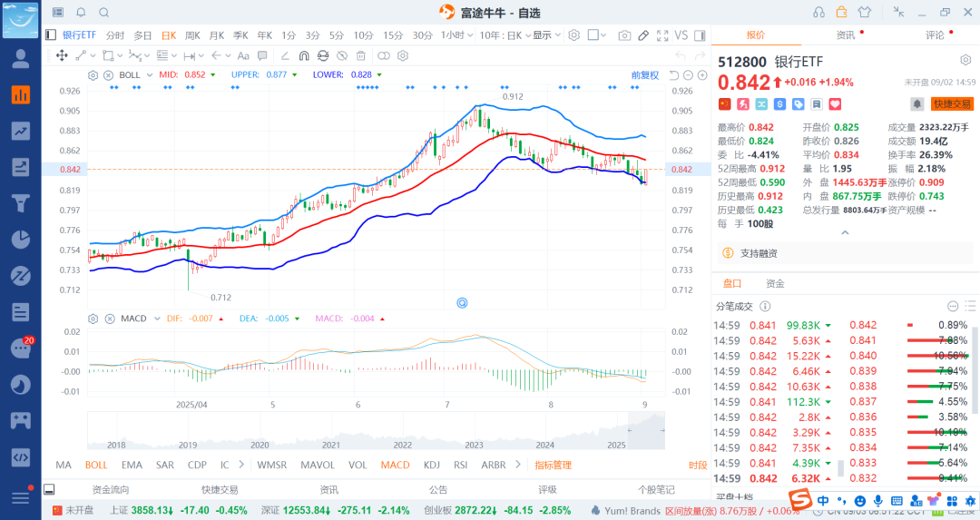980x520 pixels.
Task: Open the 个股笔记 stock notes tab
Action: click(x=656, y=490)
